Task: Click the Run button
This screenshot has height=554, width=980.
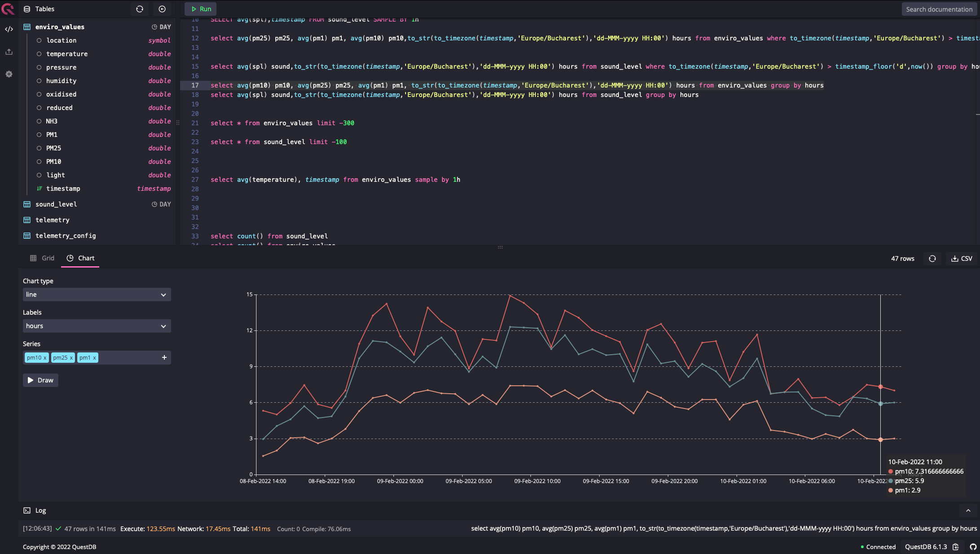Action: tap(201, 9)
